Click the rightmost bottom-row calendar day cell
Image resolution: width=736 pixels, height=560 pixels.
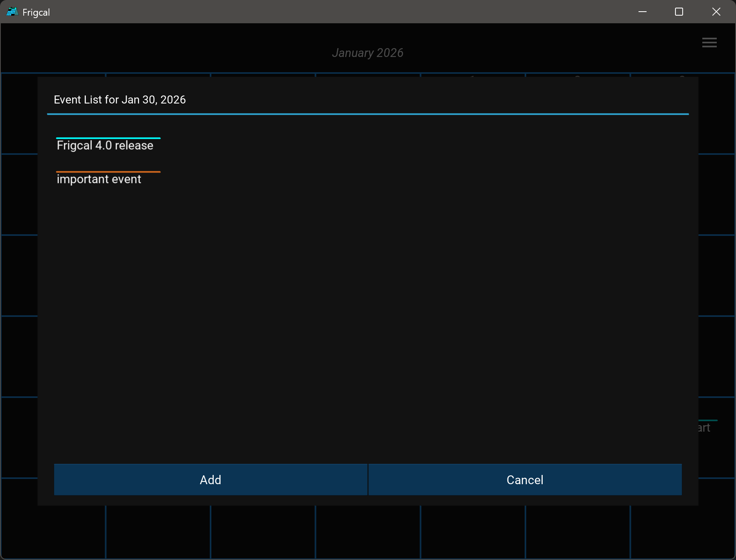point(682,532)
